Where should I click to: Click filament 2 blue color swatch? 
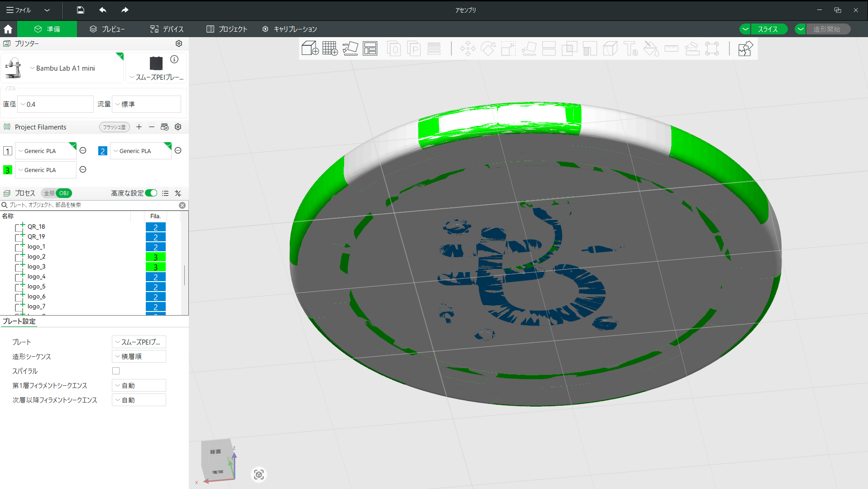pyautogui.click(x=103, y=151)
